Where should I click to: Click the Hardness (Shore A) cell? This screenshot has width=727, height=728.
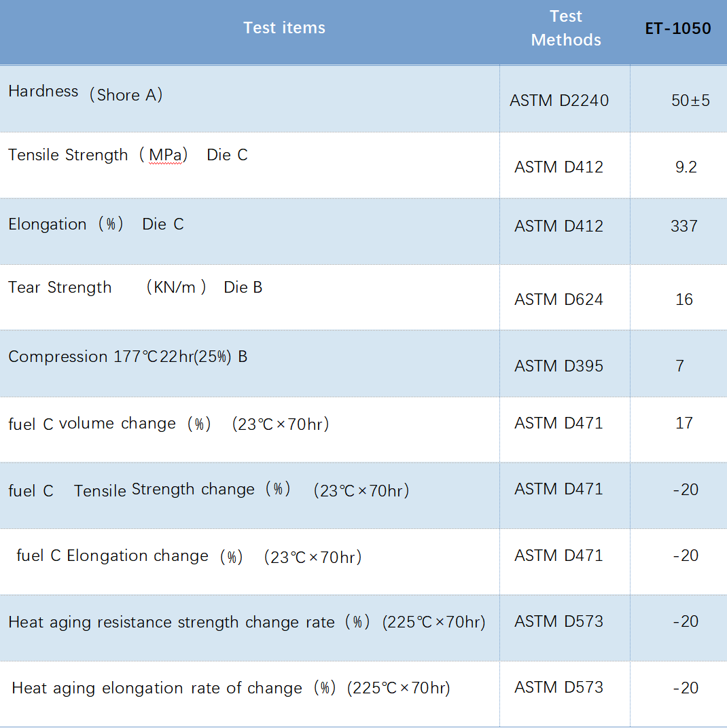[x=86, y=94]
